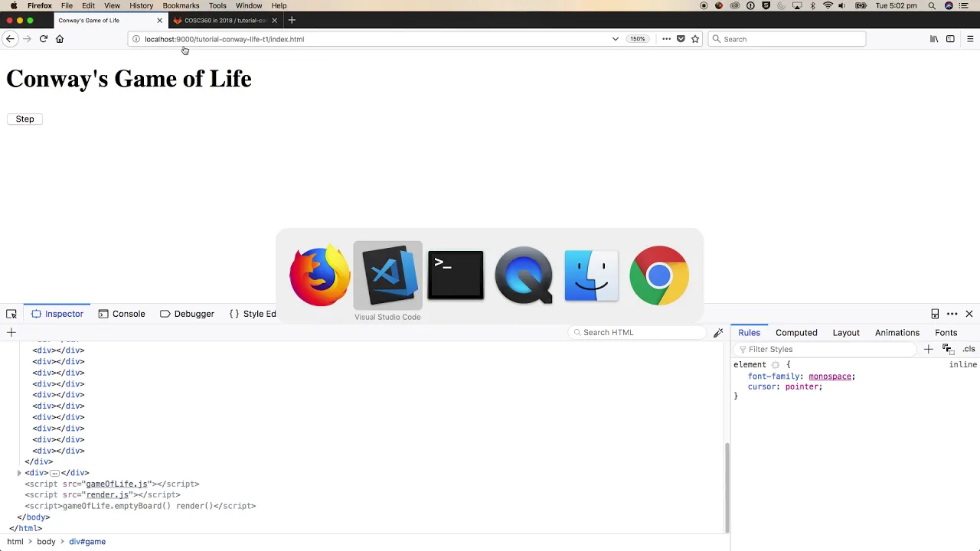
Task: Click the volume icon in menu bar
Action: pyautogui.click(x=842, y=5)
